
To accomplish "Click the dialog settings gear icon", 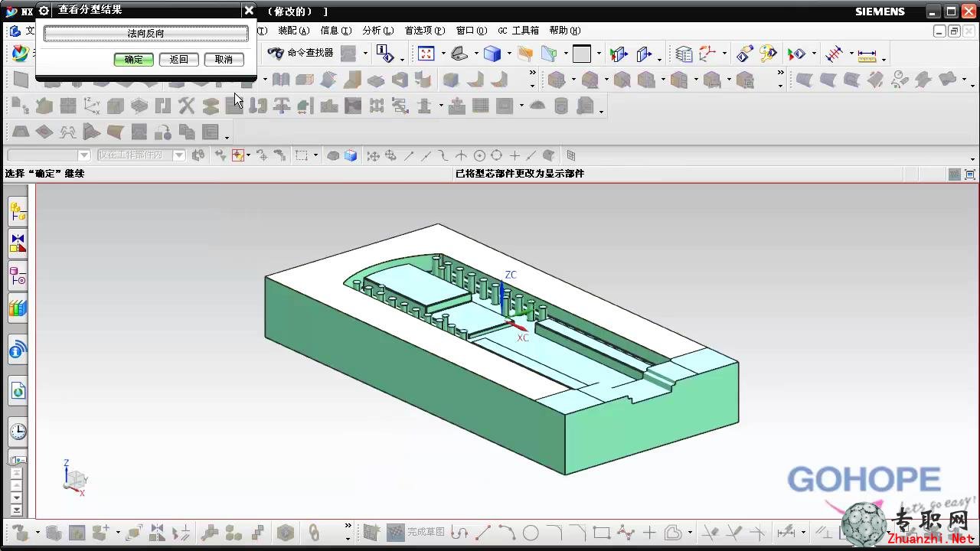I will (x=44, y=10).
